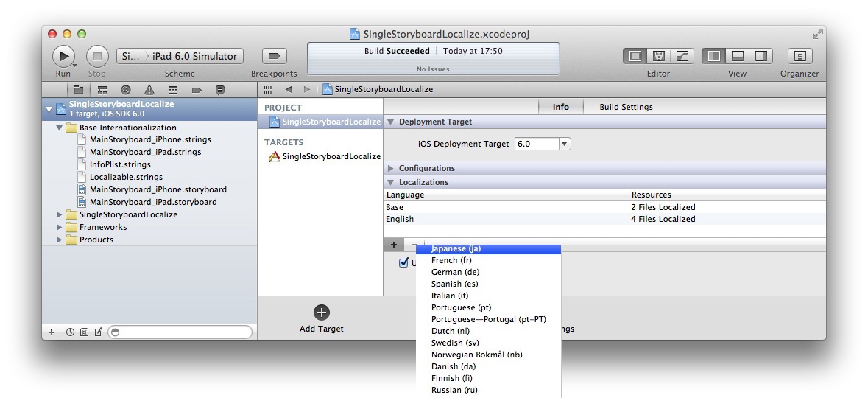The width and height of the screenshot is (868, 398).
Task: Choose Russian (ru) from the language menu
Action: [x=489, y=390]
